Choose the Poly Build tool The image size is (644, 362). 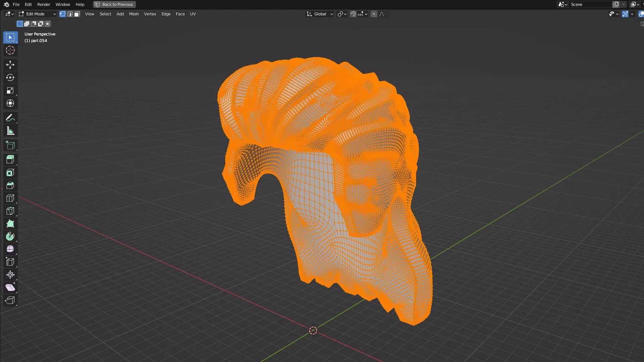(10, 224)
